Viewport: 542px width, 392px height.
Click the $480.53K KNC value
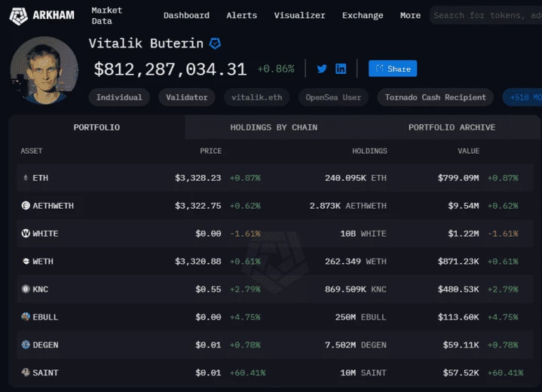(x=458, y=289)
